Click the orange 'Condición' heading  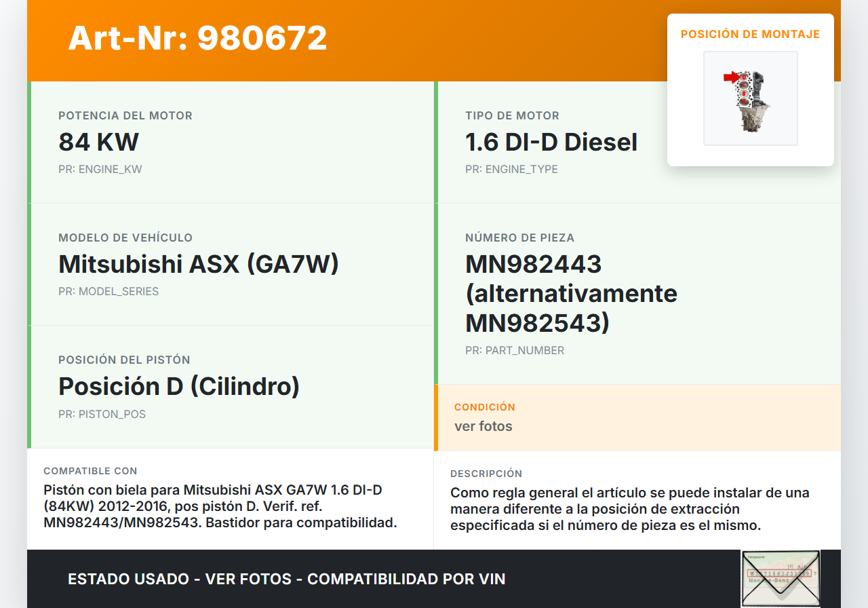485,407
